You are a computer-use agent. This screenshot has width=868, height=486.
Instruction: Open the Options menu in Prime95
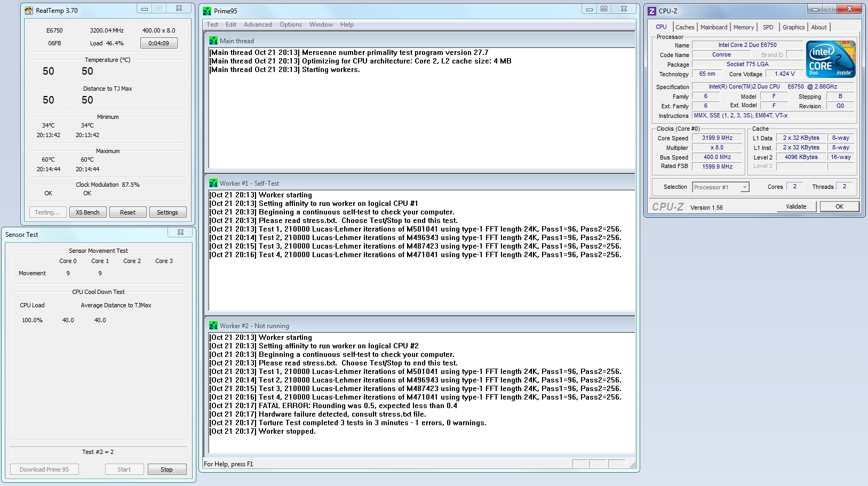pos(291,25)
